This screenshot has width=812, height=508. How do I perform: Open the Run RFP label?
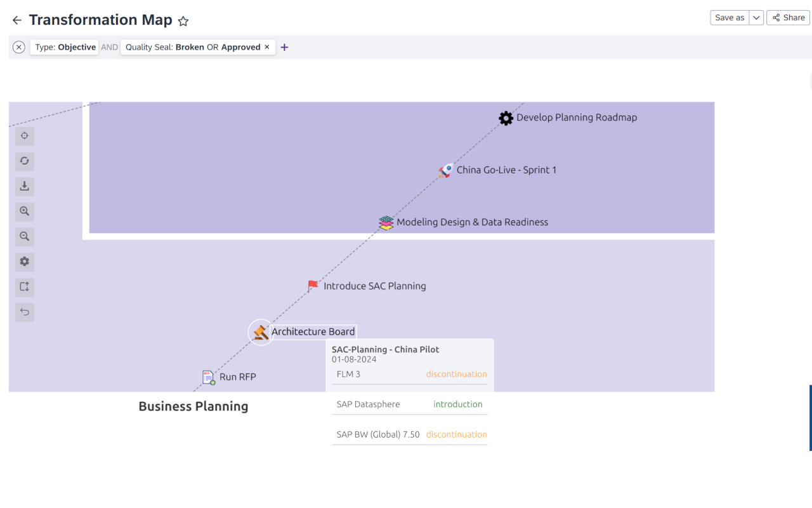(x=238, y=377)
